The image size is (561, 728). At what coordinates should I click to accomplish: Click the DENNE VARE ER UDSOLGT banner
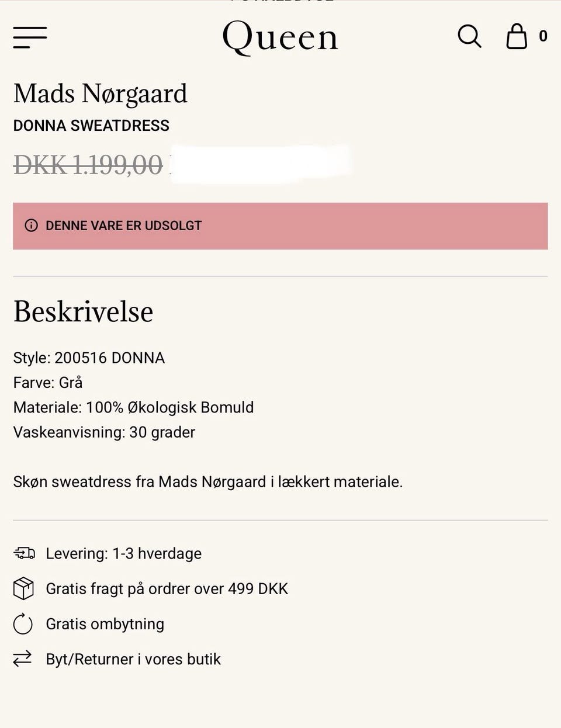tap(280, 226)
